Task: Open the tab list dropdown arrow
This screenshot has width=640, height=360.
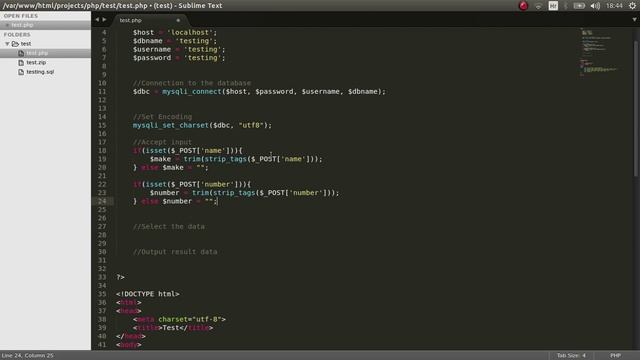Action: tap(634, 19)
